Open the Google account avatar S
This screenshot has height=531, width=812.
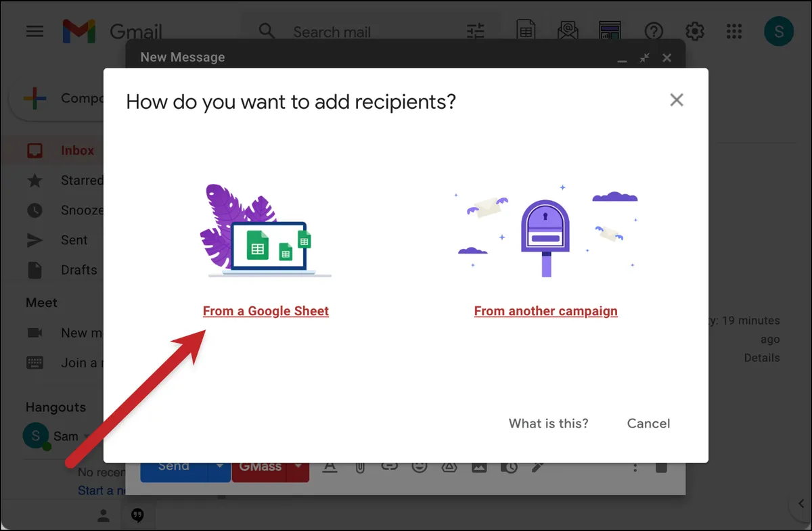(779, 31)
